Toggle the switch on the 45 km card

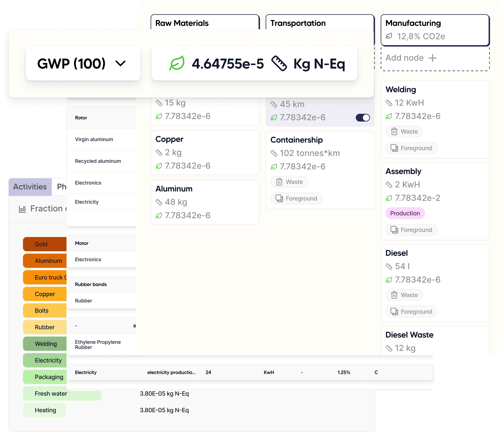[362, 118]
